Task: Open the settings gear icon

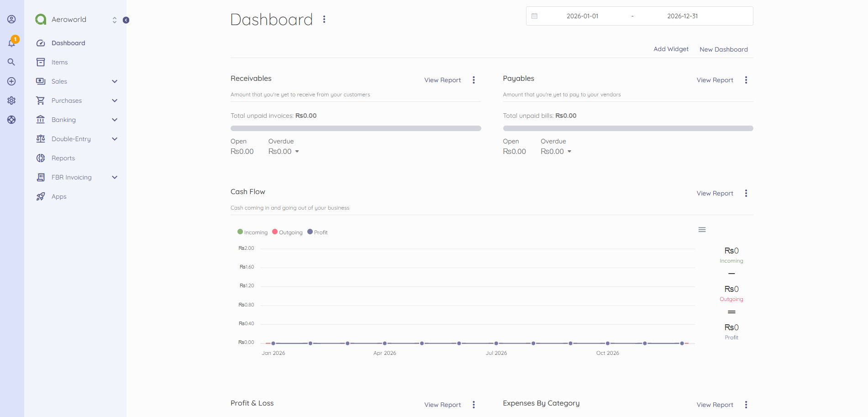Action: pos(11,100)
